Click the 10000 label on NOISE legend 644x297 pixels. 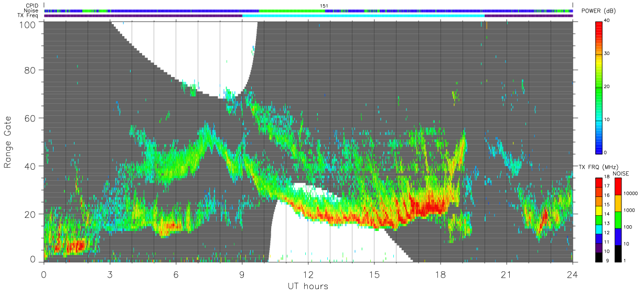(x=630, y=193)
